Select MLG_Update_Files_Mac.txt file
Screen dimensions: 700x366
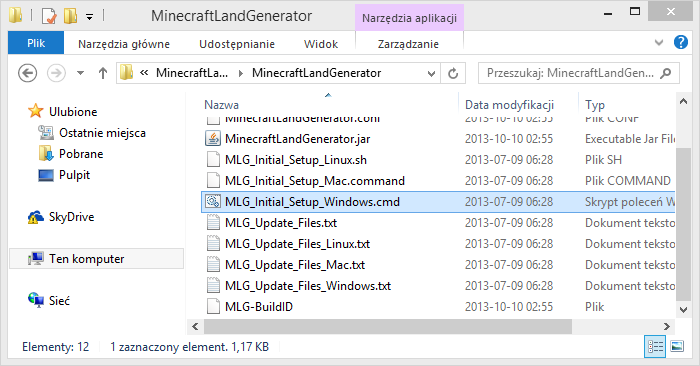pos(295,265)
